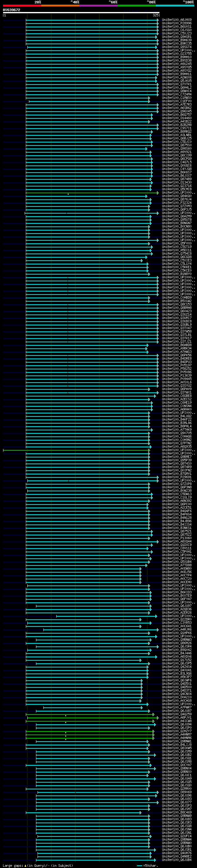Choose hit UniRef100_A8Q935

[177, 447]
